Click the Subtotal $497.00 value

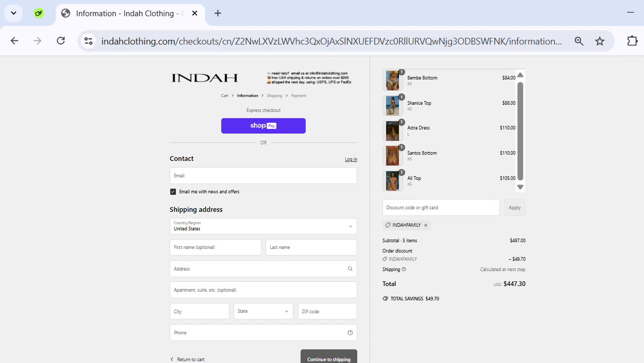pyautogui.click(x=517, y=241)
